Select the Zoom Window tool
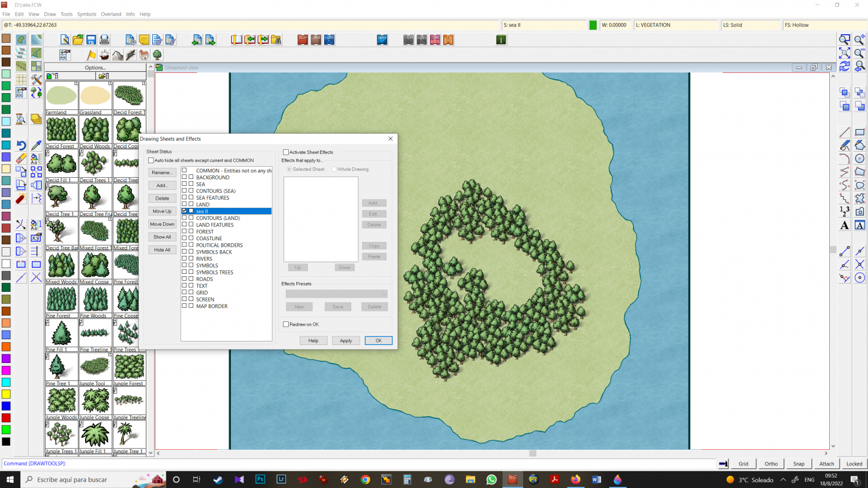Screen dimensions: 868x488 click(845, 40)
